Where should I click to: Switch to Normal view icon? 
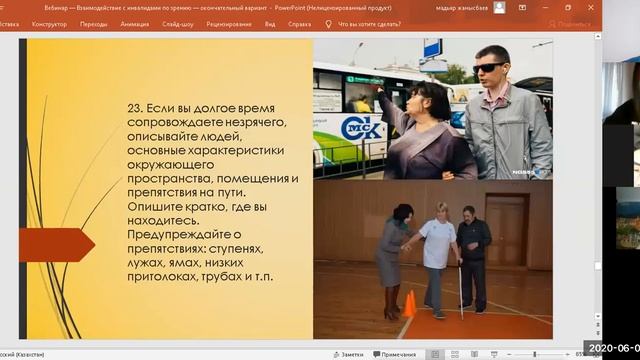pos(435,355)
